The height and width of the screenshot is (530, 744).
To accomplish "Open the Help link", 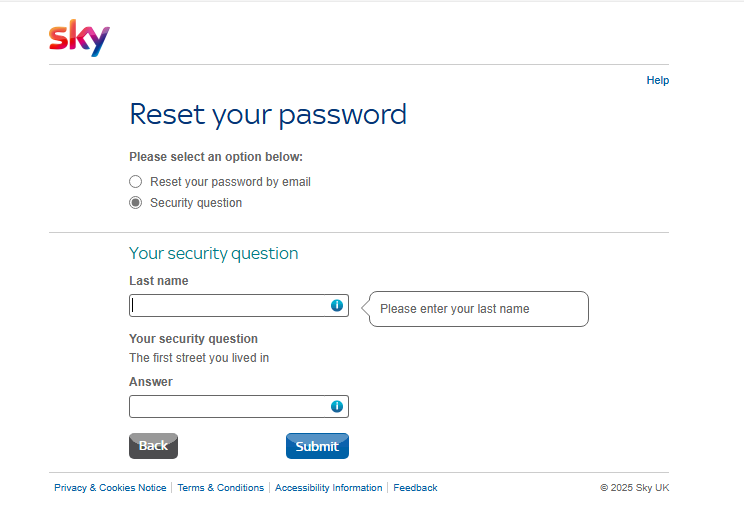I will click(x=657, y=80).
